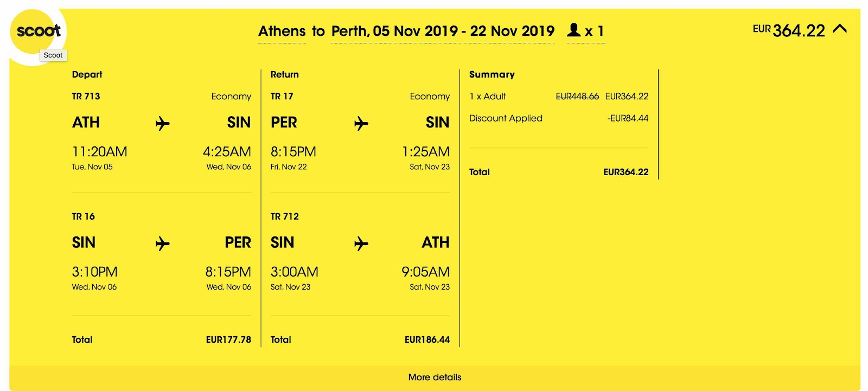Click the plane icon on flight TR 16
868x391 pixels.
point(162,243)
